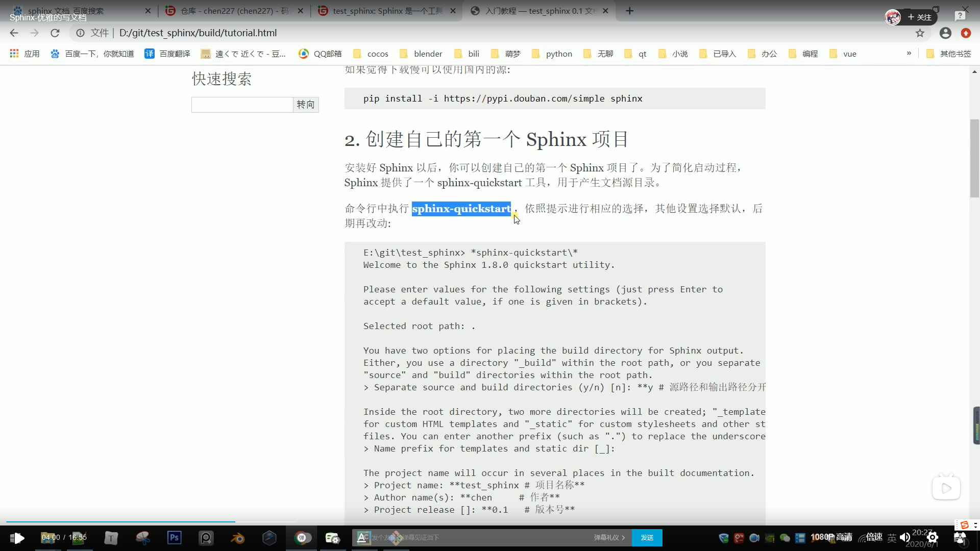Reload the current page

(55, 33)
